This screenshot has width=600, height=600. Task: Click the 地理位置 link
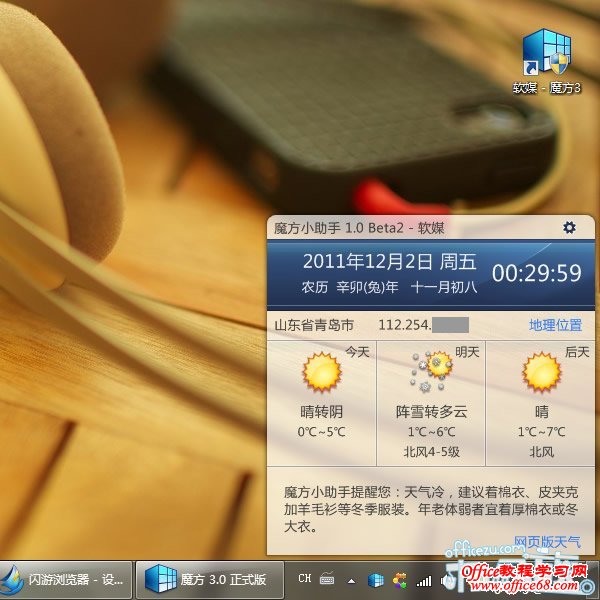tap(555, 325)
